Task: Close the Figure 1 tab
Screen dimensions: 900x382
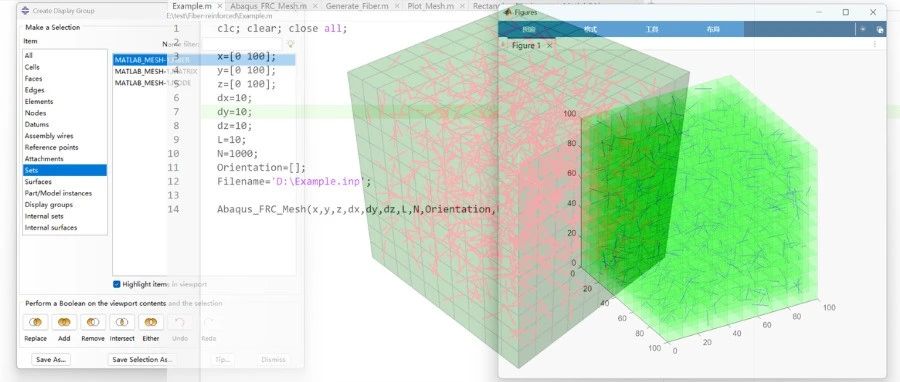Action: point(549,45)
